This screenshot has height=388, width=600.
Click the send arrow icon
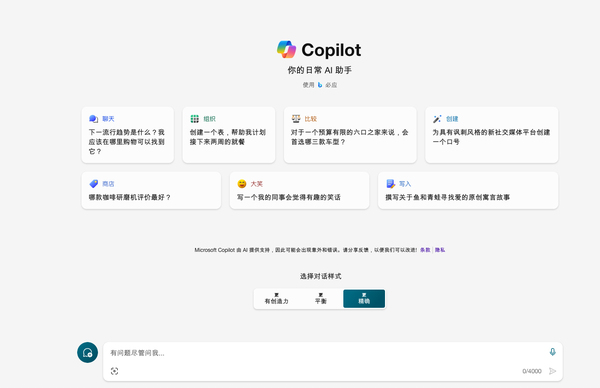552,371
